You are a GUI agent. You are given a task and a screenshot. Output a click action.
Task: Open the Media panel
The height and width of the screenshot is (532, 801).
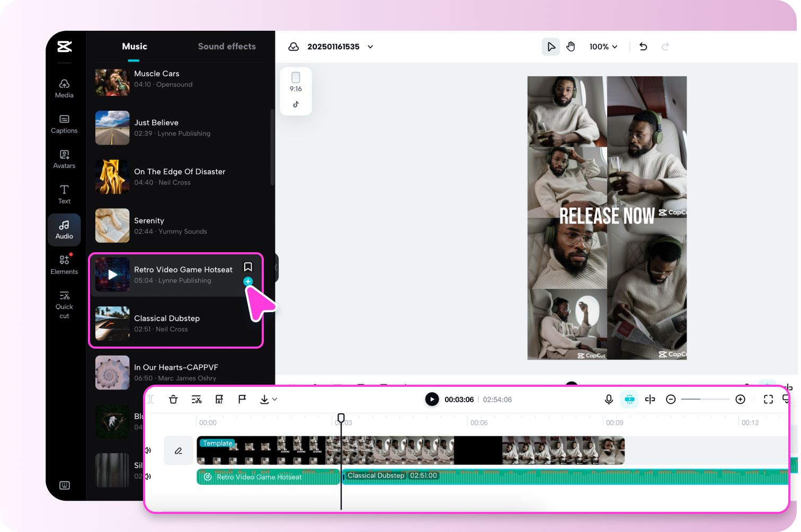(x=64, y=87)
